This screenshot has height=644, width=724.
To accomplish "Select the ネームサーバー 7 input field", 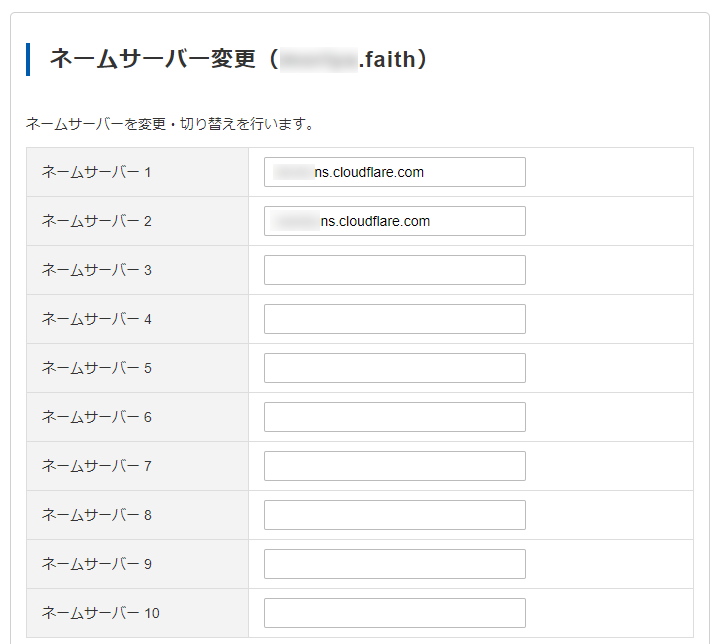I will 394,466.
